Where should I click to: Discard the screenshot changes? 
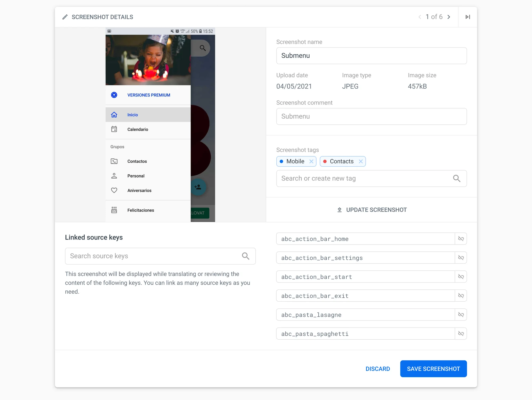[378, 369]
